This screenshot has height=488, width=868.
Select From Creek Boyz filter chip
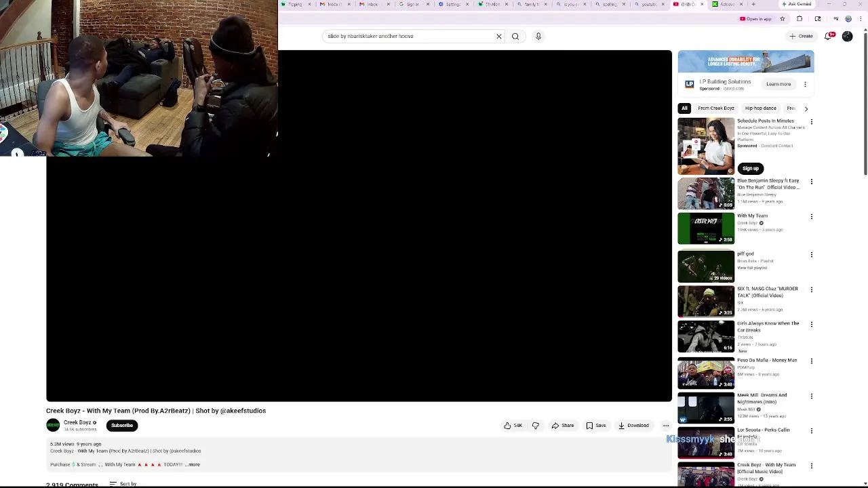(716, 108)
